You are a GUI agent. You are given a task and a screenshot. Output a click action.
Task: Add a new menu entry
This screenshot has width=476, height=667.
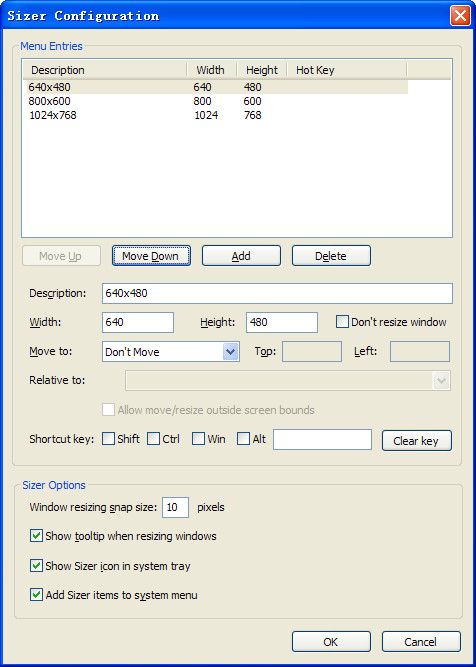(241, 256)
